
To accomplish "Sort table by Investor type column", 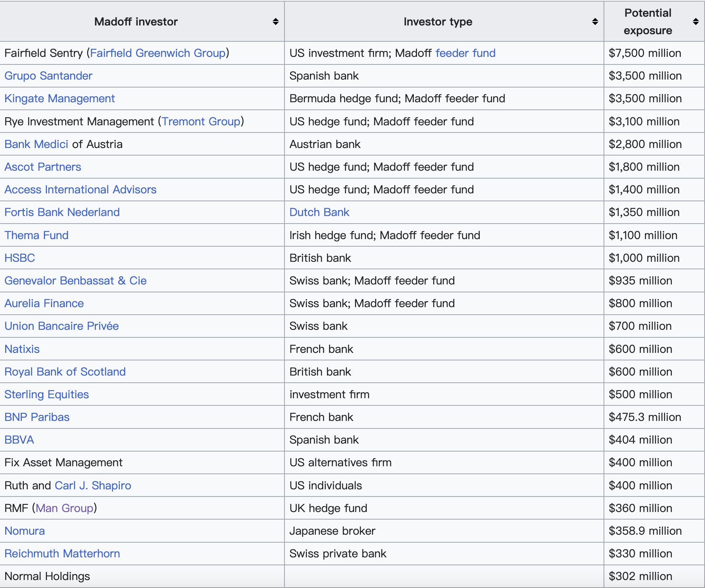I will pos(595,21).
